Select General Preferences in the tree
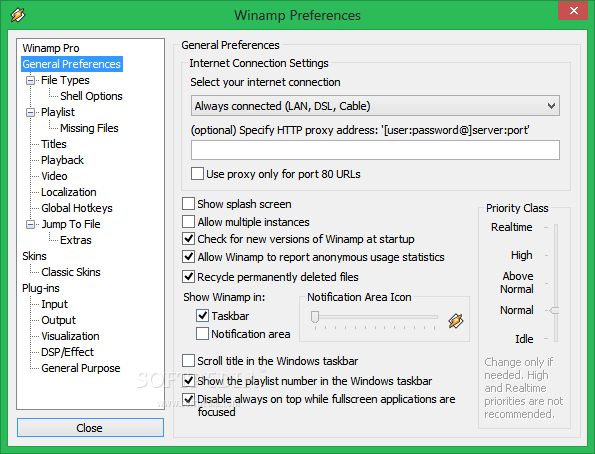The height and width of the screenshot is (454, 595). point(72,64)
